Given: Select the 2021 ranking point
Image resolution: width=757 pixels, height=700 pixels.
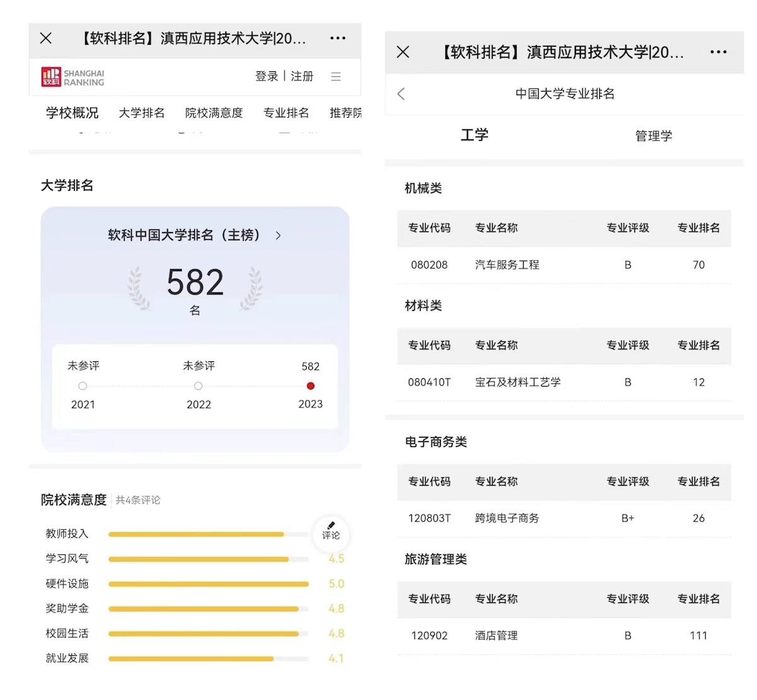Looking at the screenshot, I should tap(83, 386).
